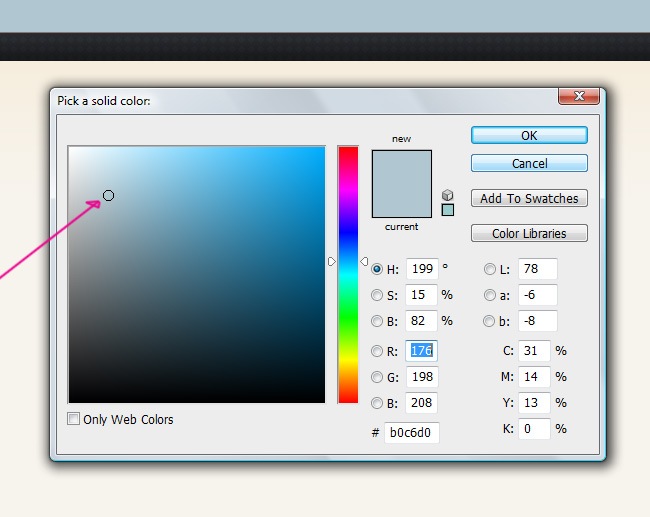Click the small web-safe color swatch below cube

pyautogui.click(x=447, y=210)
